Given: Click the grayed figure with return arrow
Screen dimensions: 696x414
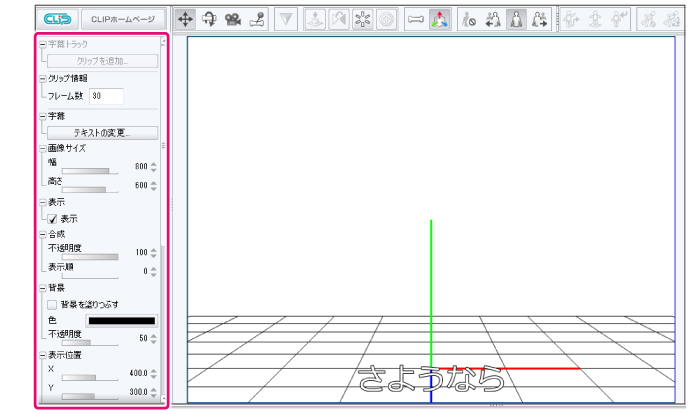Looking at the screenshot, I should (x=619, y=19).
